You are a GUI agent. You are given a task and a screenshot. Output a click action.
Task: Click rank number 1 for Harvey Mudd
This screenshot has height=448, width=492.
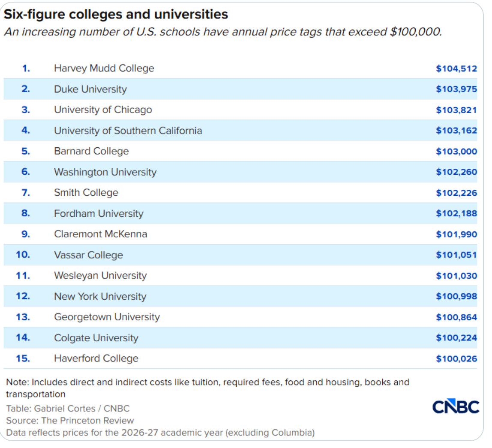26,69
